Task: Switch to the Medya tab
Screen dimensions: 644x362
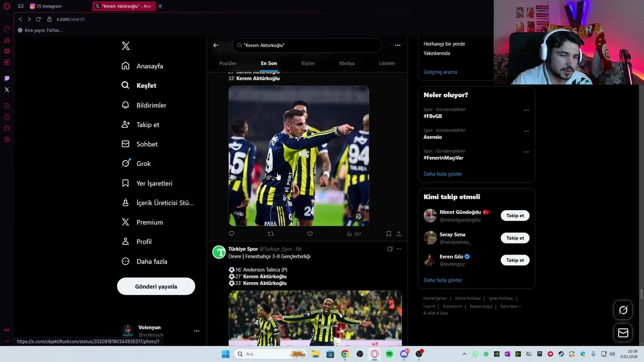Action: coord(347,63)
